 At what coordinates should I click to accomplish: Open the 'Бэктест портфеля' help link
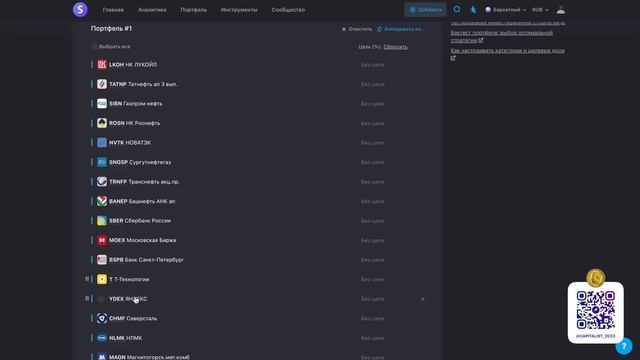tap(502, 36)
